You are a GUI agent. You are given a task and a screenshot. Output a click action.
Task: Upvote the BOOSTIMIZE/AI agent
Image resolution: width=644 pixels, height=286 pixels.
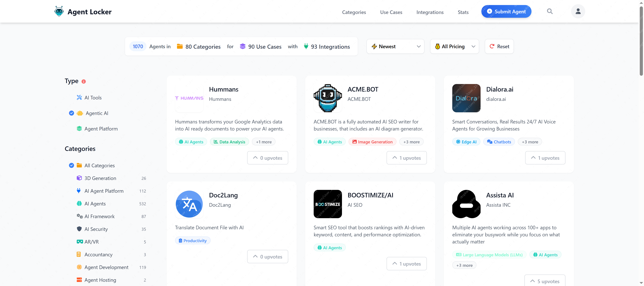(406, 264)
